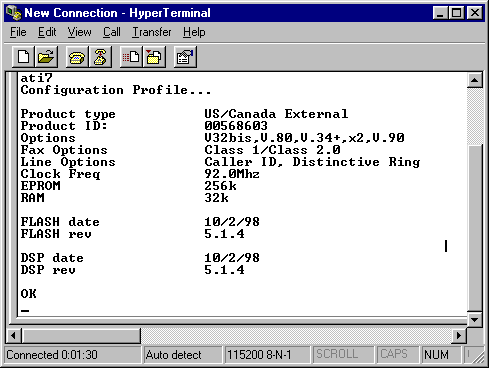Click the New connection toolbar icon

pos(23,57)
